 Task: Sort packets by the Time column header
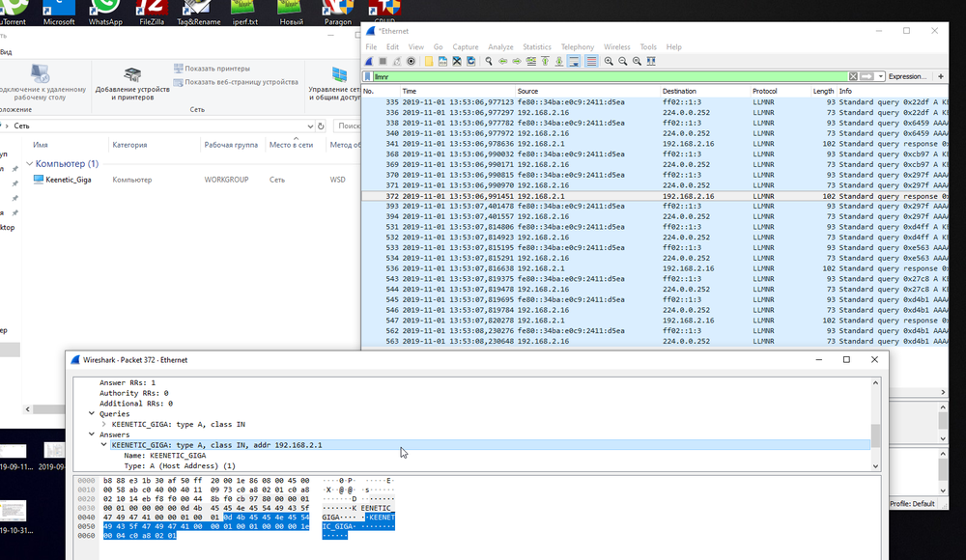coord(457,91)
